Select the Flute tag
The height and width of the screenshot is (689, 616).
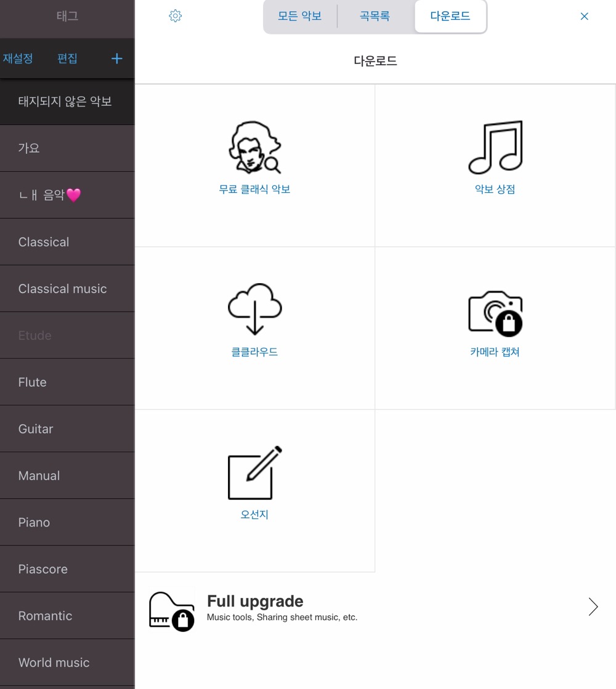(67, 382)
